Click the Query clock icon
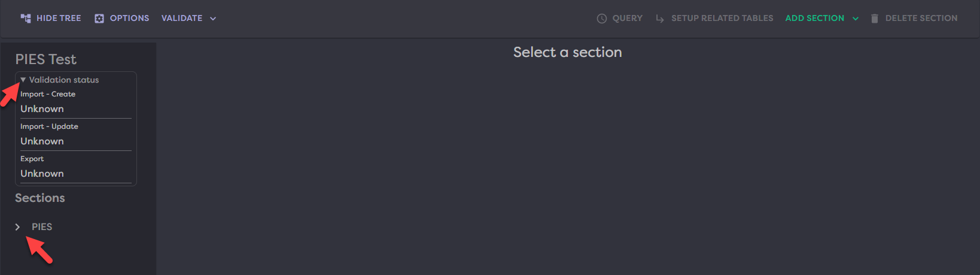The height and width of the screenshot is (275, 980). pyautogui.click(x=602, y=19)
